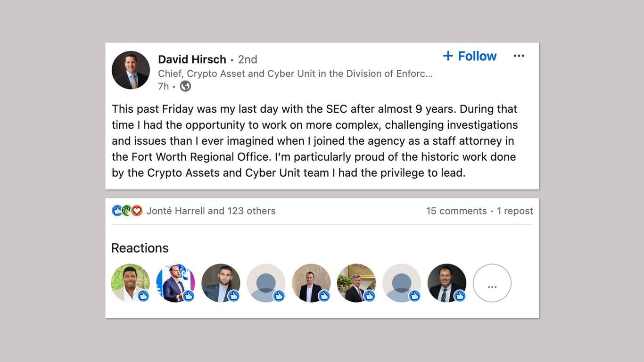
Task: Click the Follow button for David Hirsch
Action: coord(470,56)
